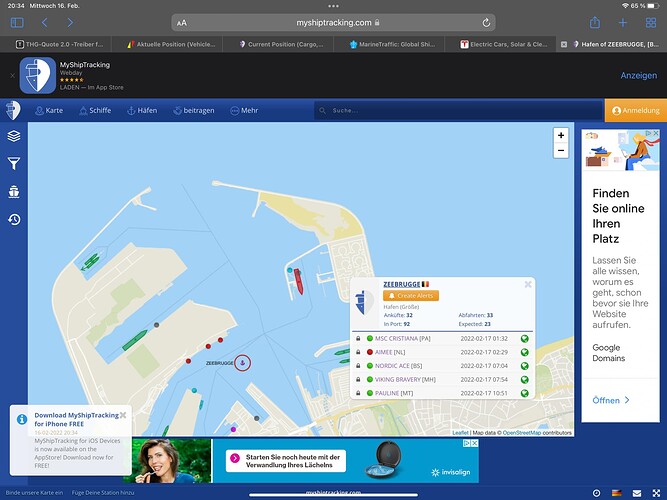Click the Safari address bar
The height and width of the screenshot is (500, 667).
[334, 23]
